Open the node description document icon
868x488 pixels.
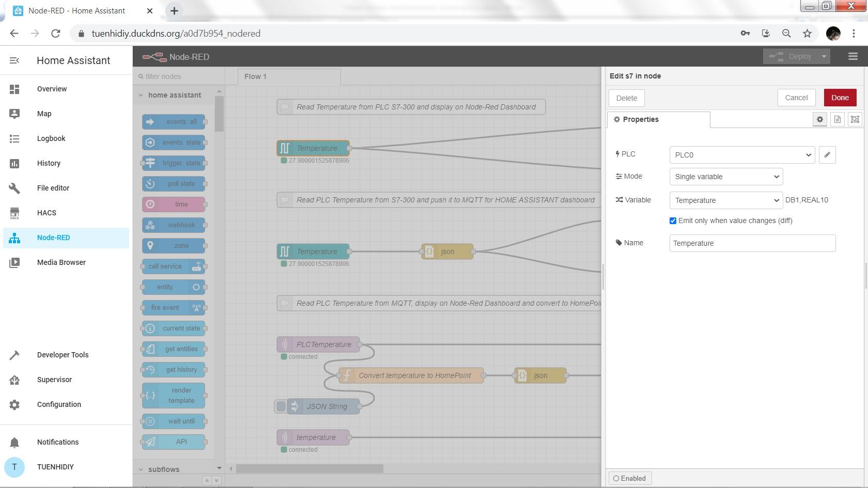(838, 119)
